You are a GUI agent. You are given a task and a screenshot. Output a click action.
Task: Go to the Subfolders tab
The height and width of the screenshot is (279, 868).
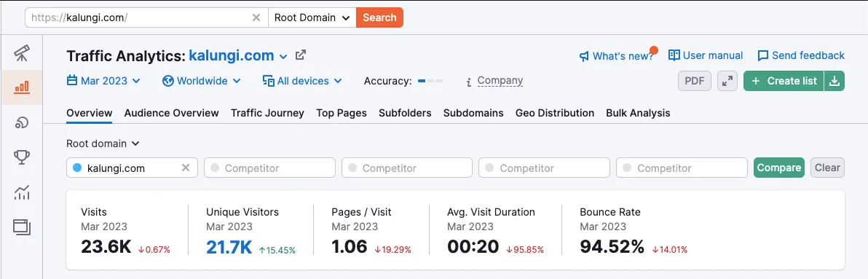[405, 113]
